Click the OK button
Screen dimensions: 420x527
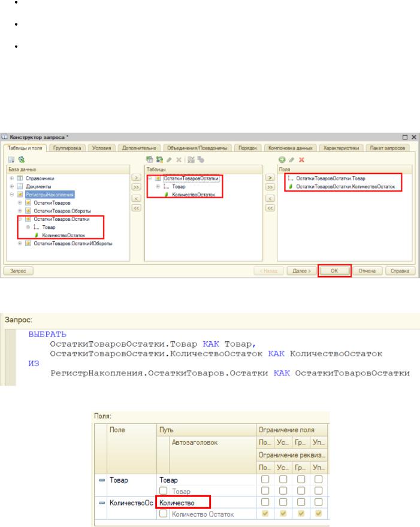pyautogui.click(x=334, y=271)
